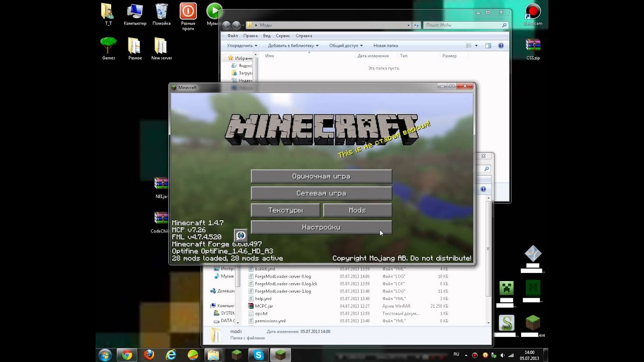Click the globe language icon in Minecraft

pyautogui.click(x=240, y=235)
